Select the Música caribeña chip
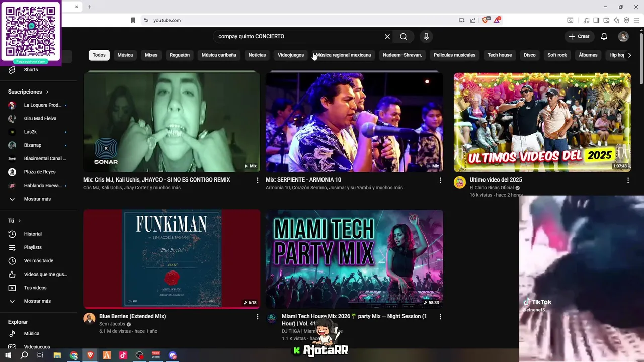644x362 pixels. [219, 55]
